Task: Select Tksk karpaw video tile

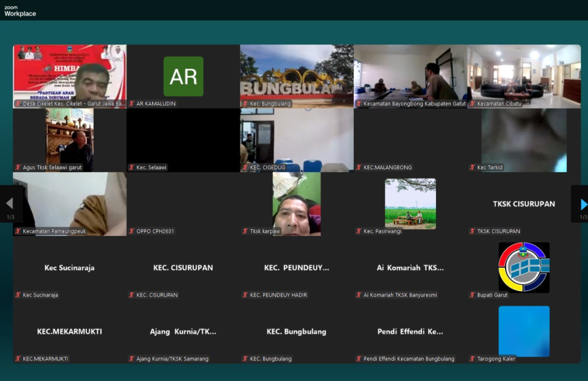Action: 297,204
